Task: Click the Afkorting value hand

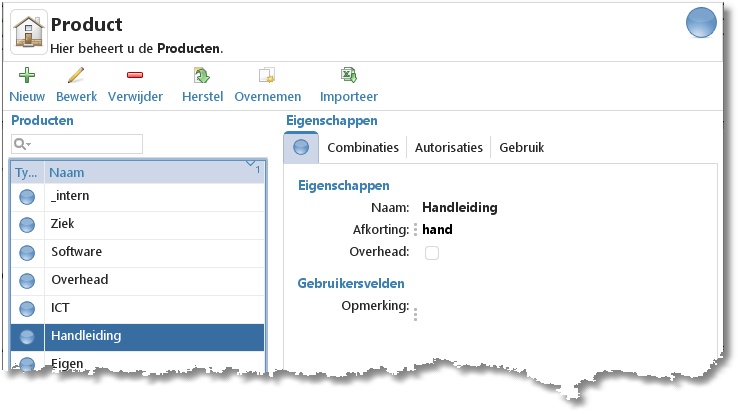Action: 437,230
